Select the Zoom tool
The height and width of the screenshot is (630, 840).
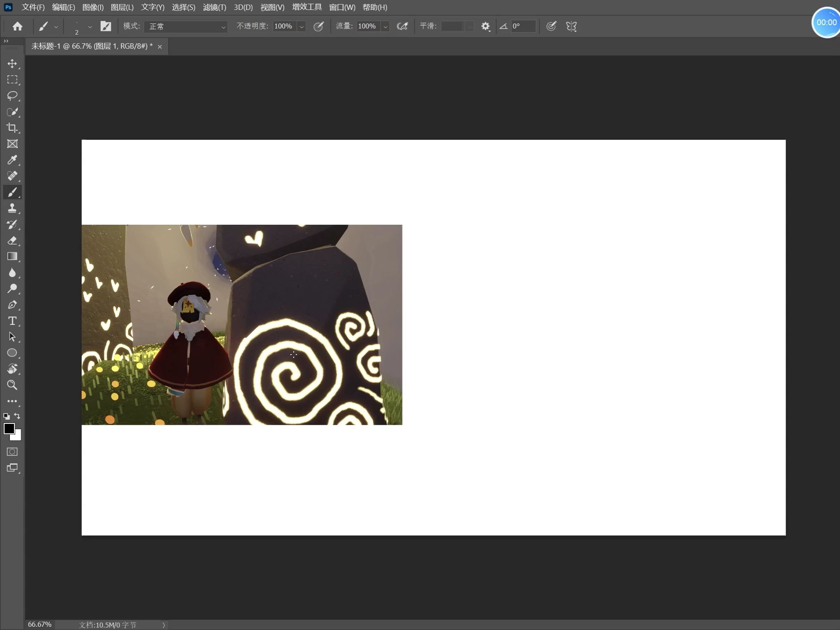click(12, 385)
